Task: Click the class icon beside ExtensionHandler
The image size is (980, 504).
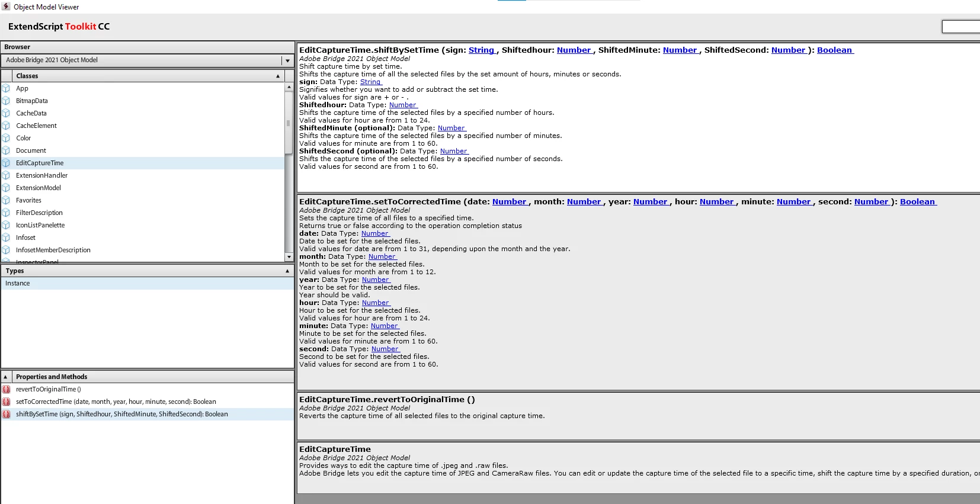Action: [6, 175]
